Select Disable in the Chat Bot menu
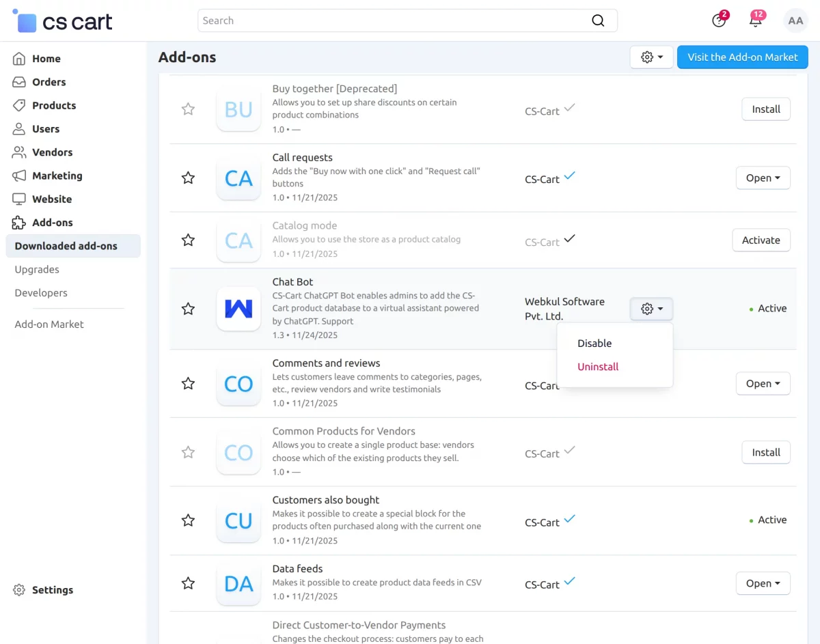820x644 pixels. [x=594, y=344]
